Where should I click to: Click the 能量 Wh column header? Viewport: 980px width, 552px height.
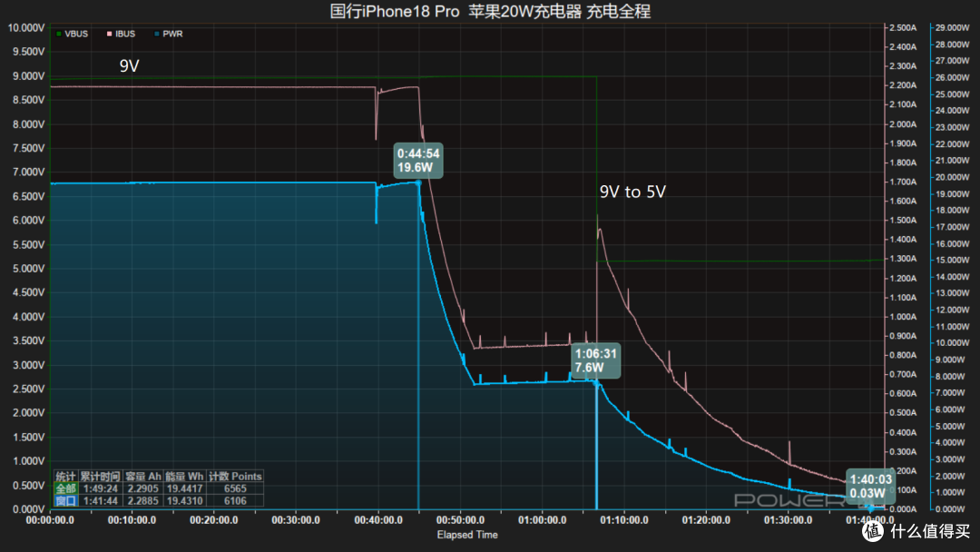184,477
